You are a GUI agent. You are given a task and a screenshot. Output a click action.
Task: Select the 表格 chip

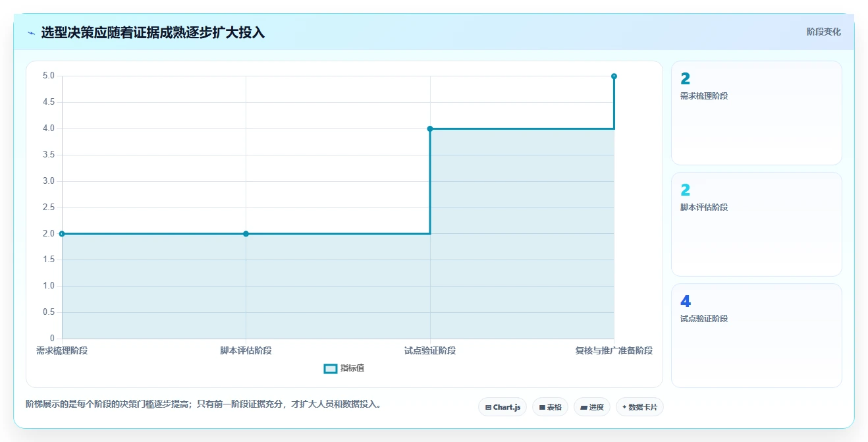[551, 407]
